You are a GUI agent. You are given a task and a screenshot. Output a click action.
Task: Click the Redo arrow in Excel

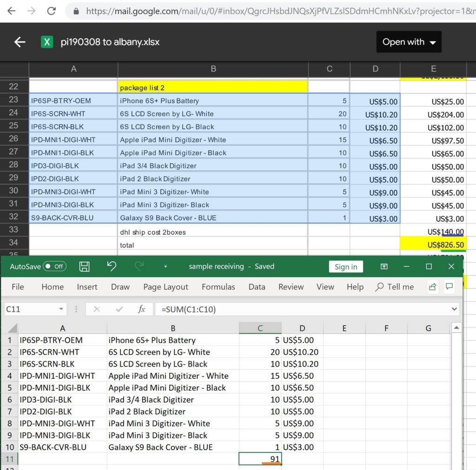point(139,266)
